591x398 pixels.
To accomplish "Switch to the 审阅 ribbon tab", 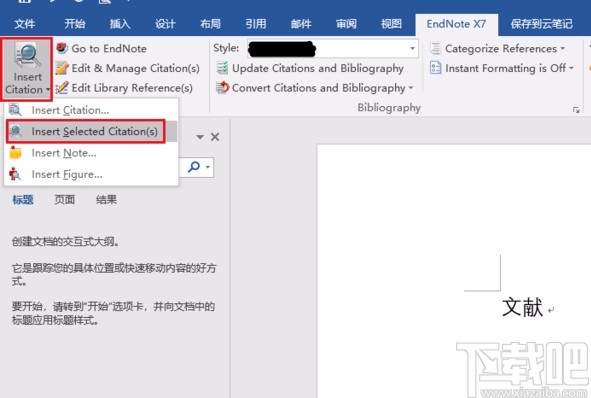I will [346, 24].
